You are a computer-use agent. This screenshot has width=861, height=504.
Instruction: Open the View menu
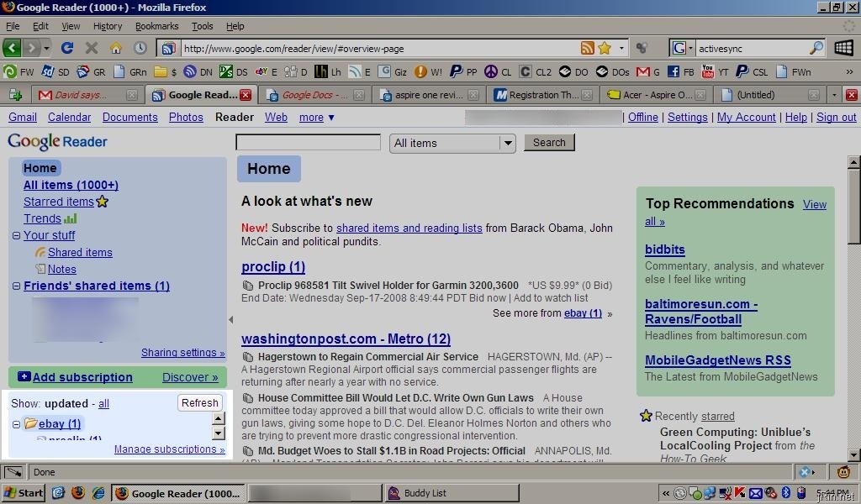(71, 26)
